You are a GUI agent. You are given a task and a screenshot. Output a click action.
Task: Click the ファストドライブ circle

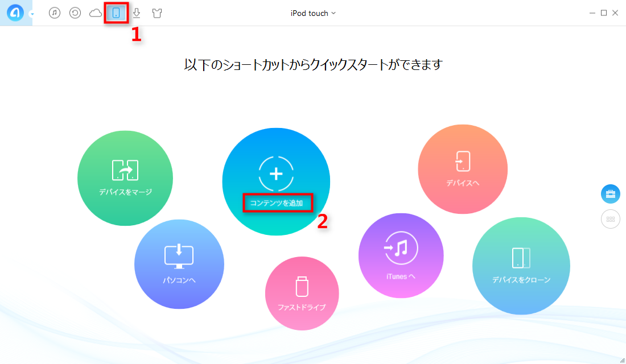pos(302,293)
